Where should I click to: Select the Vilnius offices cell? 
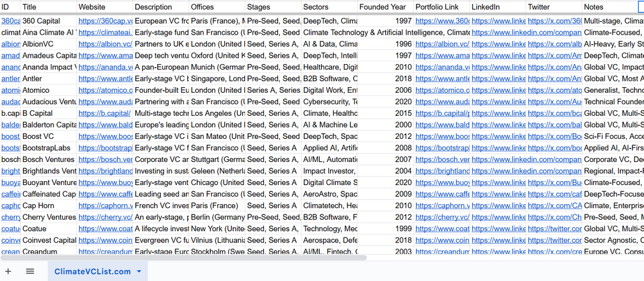click(217, 240)
